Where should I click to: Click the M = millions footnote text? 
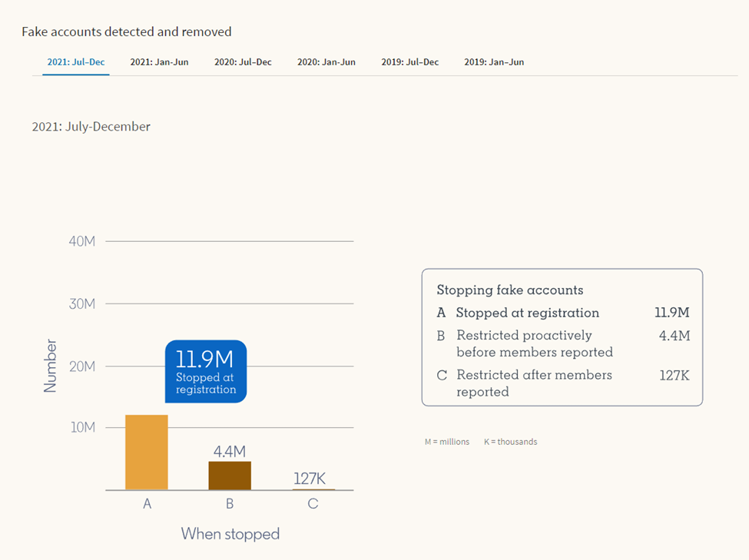(446, 442)
